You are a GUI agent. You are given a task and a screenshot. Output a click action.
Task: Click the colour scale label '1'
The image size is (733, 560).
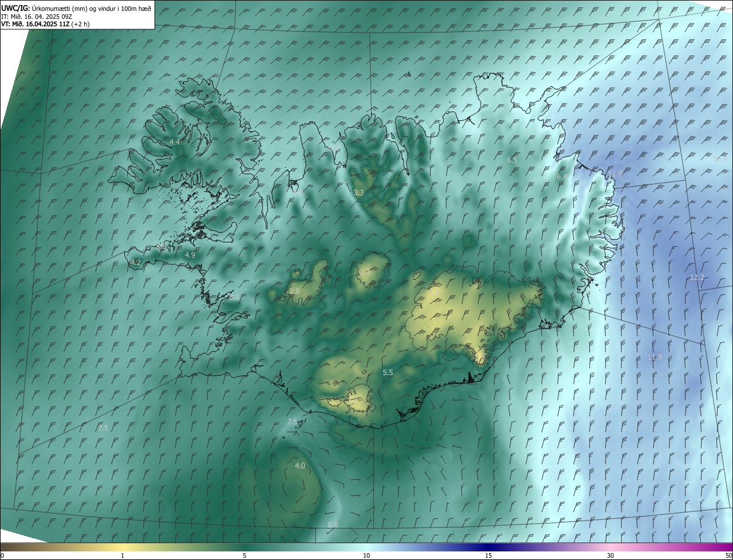click(x=123, y=555)
